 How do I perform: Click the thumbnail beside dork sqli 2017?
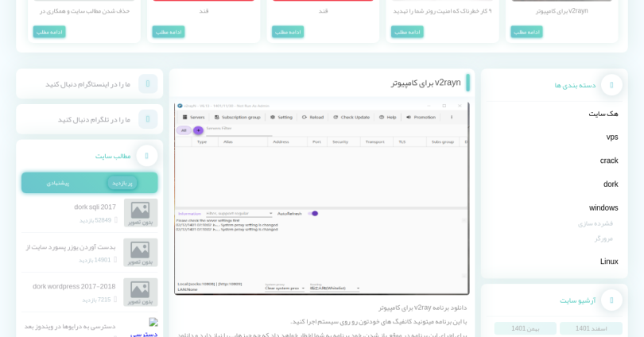click(141, 213)
